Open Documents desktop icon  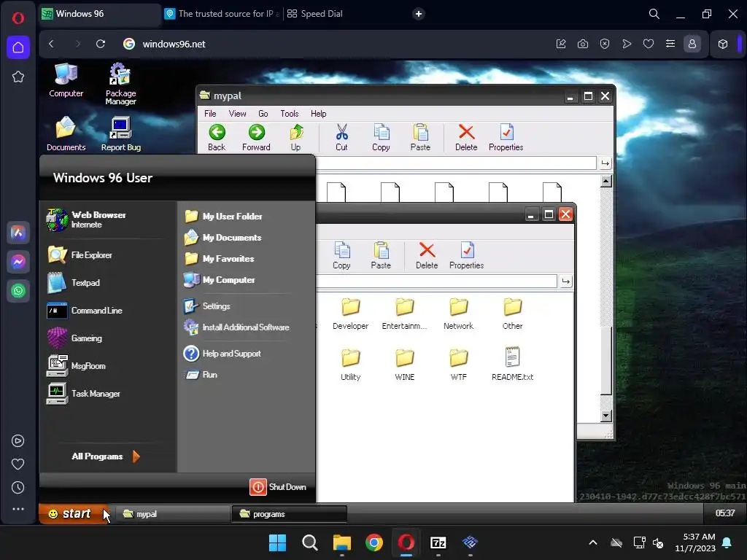(66, 134)
